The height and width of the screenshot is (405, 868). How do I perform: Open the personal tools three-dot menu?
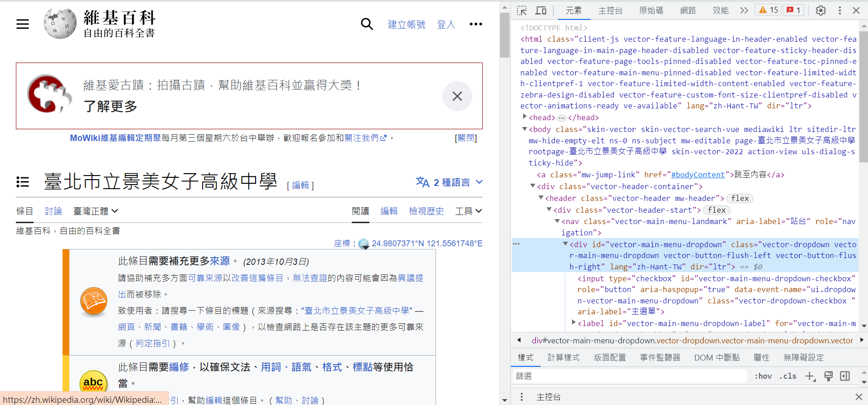[x=475, y=24]
